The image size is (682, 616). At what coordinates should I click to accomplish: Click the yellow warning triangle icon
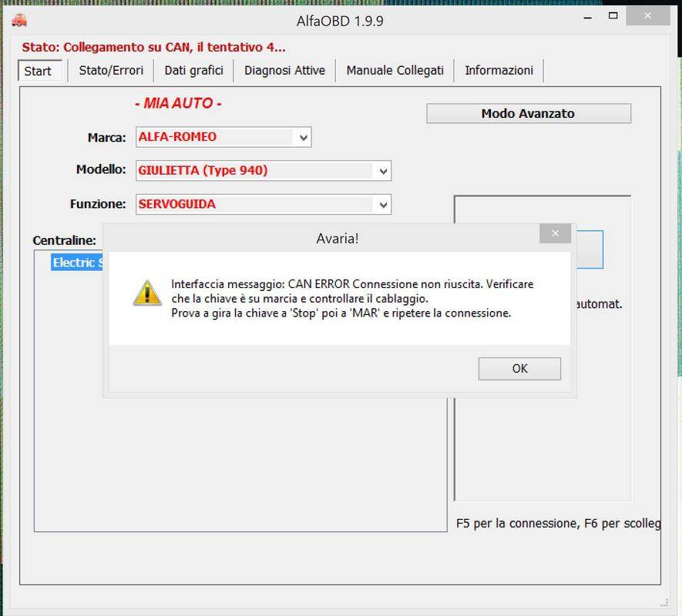click(147, 293)
